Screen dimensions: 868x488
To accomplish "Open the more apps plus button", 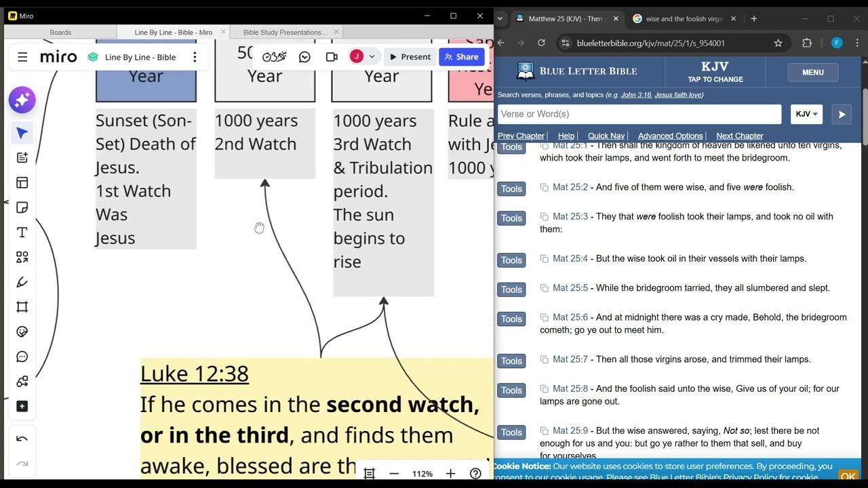I will tap(22, 406).
